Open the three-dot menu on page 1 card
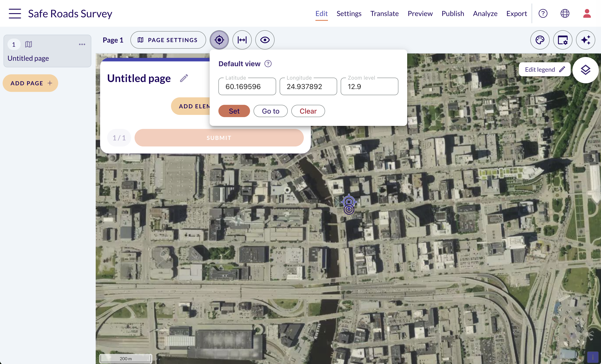The width and height of the screenshot is (601, 364). (82, 44)
